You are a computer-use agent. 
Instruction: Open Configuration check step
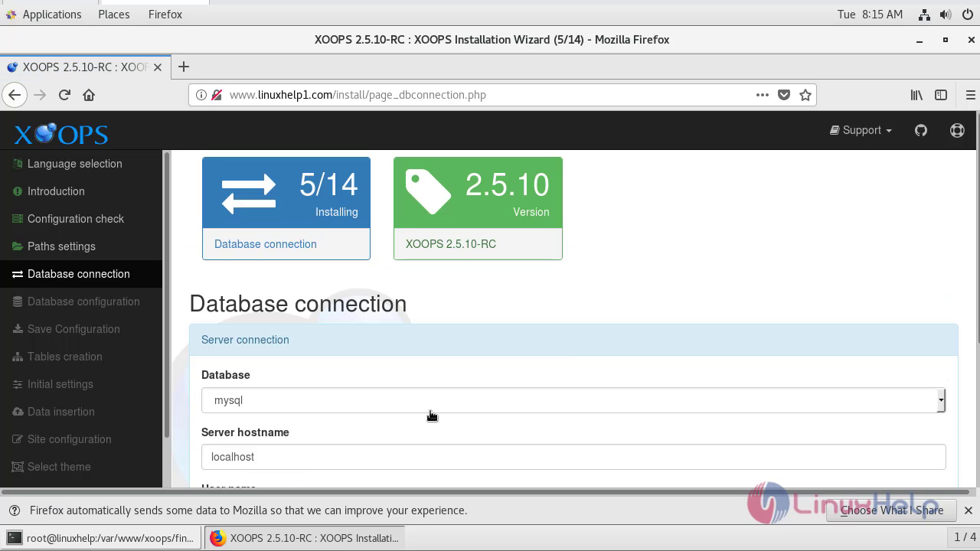pos(81,219)
